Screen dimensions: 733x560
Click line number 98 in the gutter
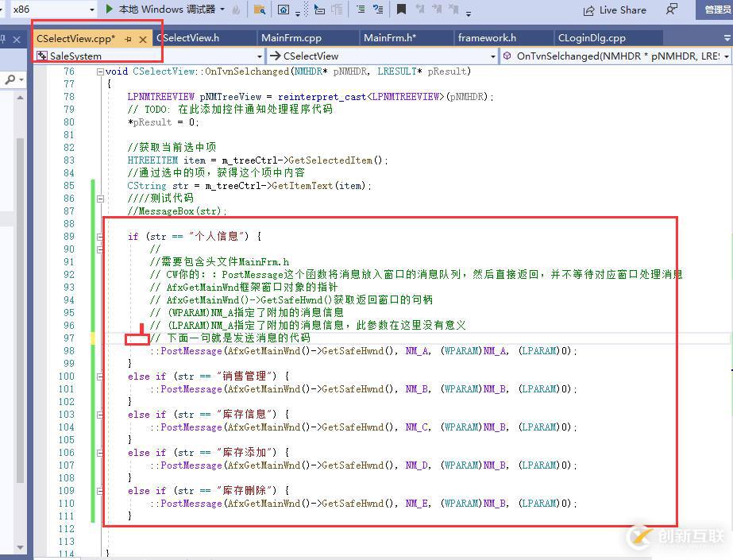point(69,351)
